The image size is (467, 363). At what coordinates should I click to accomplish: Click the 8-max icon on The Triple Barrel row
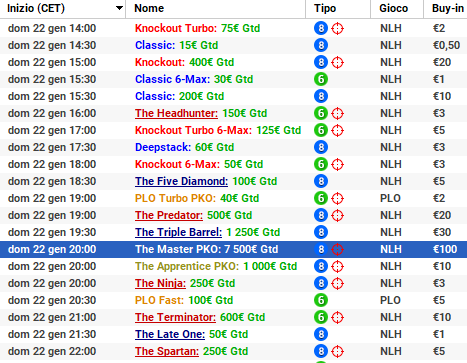321,232
